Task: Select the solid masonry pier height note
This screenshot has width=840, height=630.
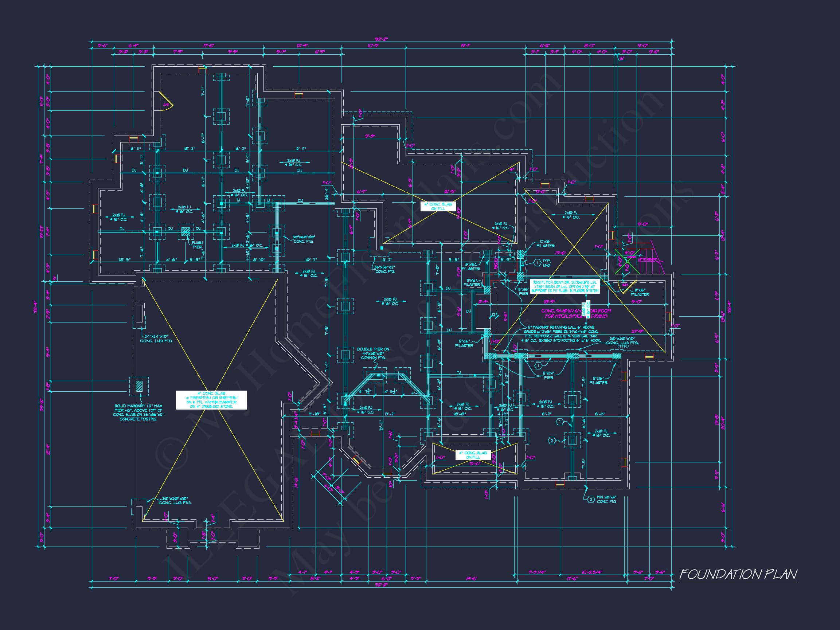Action: coord(138,412)
